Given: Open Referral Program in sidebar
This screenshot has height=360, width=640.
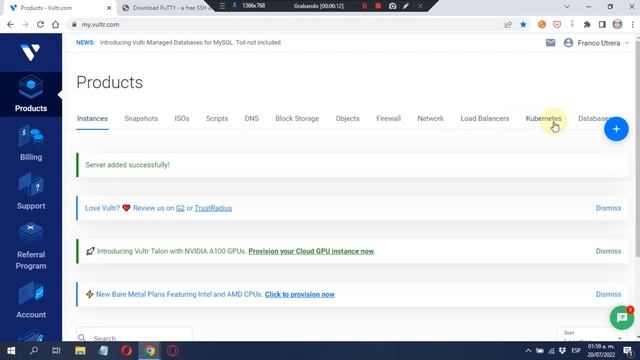Looking at the screenshot, I should point(31,247).
